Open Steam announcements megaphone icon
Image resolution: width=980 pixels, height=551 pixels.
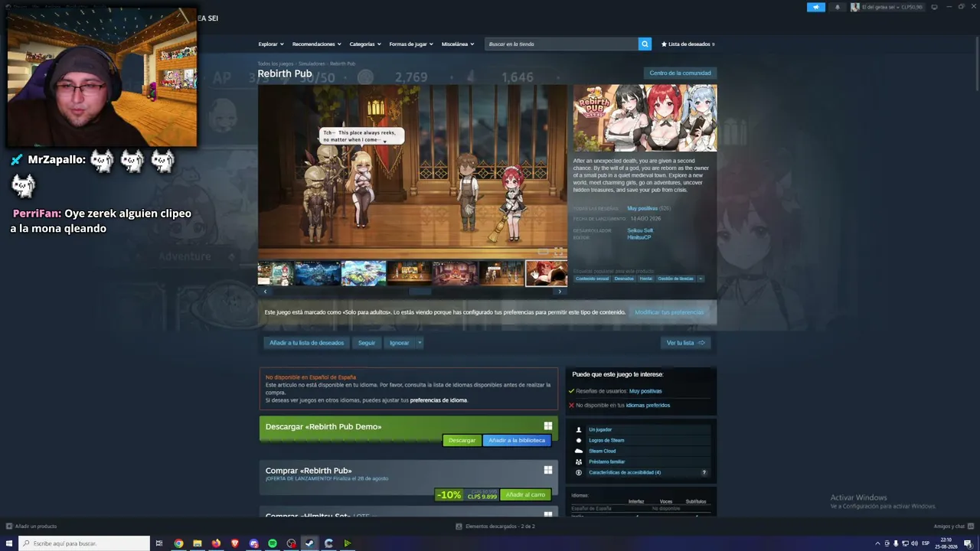click(x=816, y=7)
